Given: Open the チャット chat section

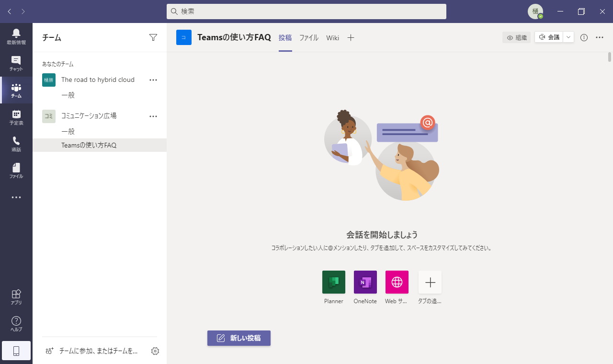Looking at the screenshot, I should coord(16,63).
